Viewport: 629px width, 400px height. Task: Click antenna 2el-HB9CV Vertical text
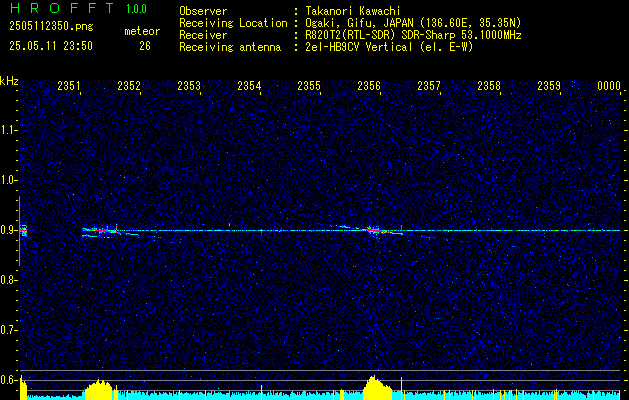click(x=389, y=47)
